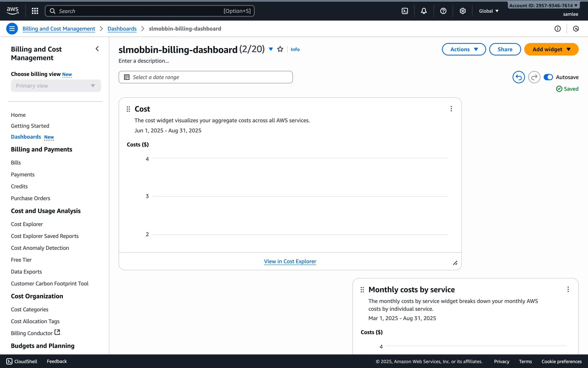Screen dimensions: 588x368
Task: Expand the Actions dropdown
Action: [x=464, y=49]
